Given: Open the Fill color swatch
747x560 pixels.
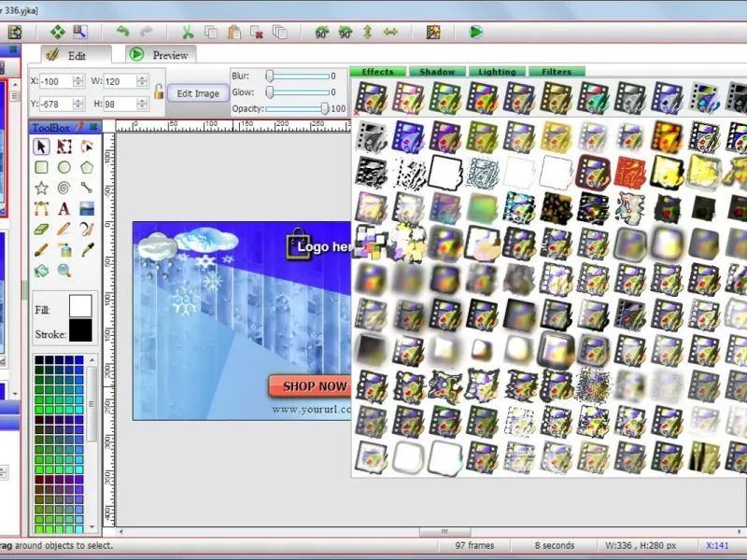Looking at the screenshot, I should point(80,306).
